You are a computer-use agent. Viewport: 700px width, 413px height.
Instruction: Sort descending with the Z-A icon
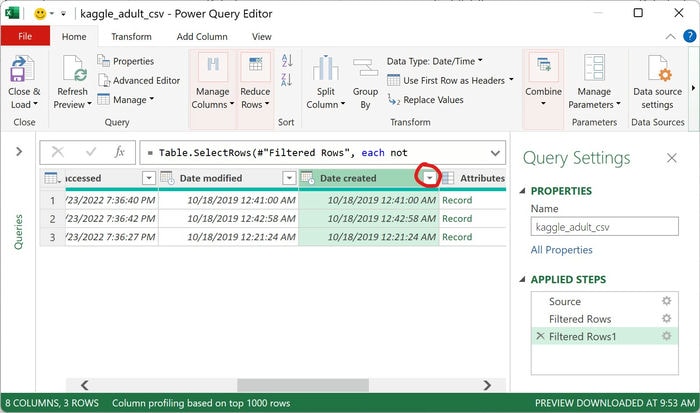click(x=287, y=80)
